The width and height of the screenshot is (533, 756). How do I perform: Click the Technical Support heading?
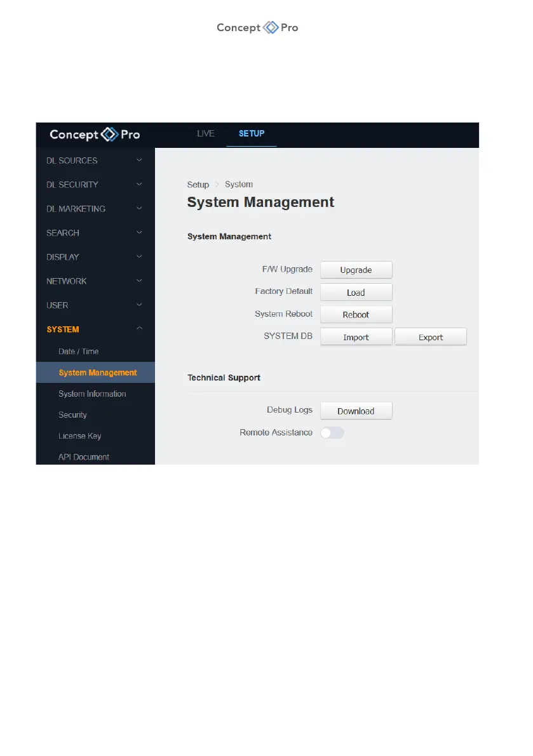click(224, 378)
